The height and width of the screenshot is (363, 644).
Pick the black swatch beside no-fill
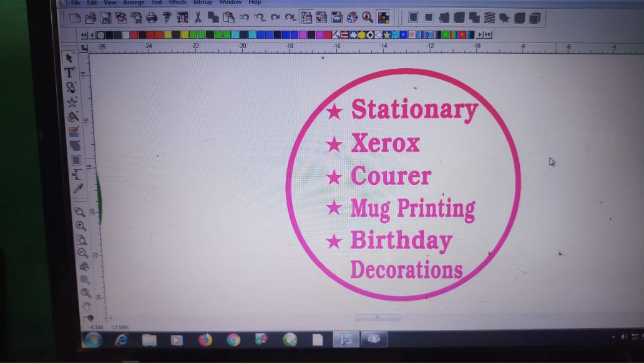click(109, 35)
